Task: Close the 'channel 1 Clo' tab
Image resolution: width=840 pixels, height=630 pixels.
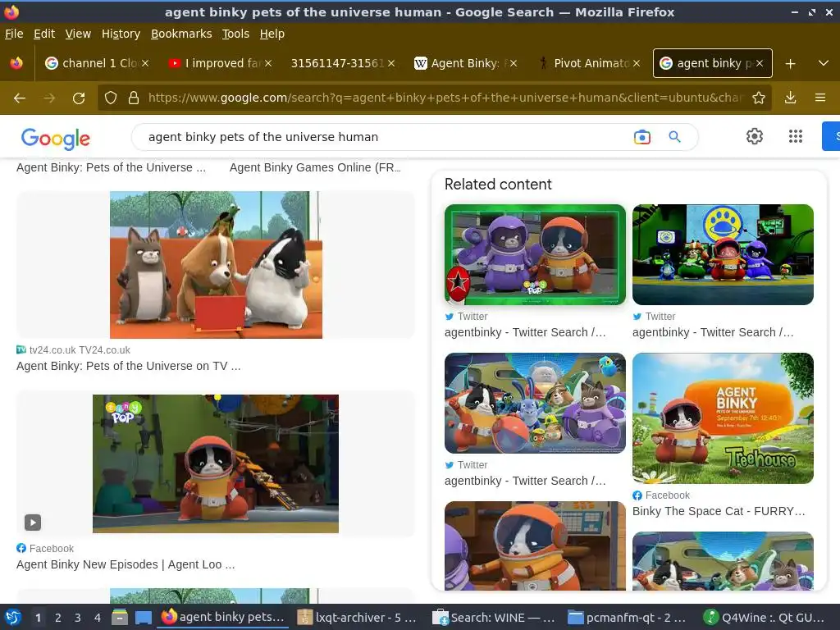Action: [x=145, y=63]
